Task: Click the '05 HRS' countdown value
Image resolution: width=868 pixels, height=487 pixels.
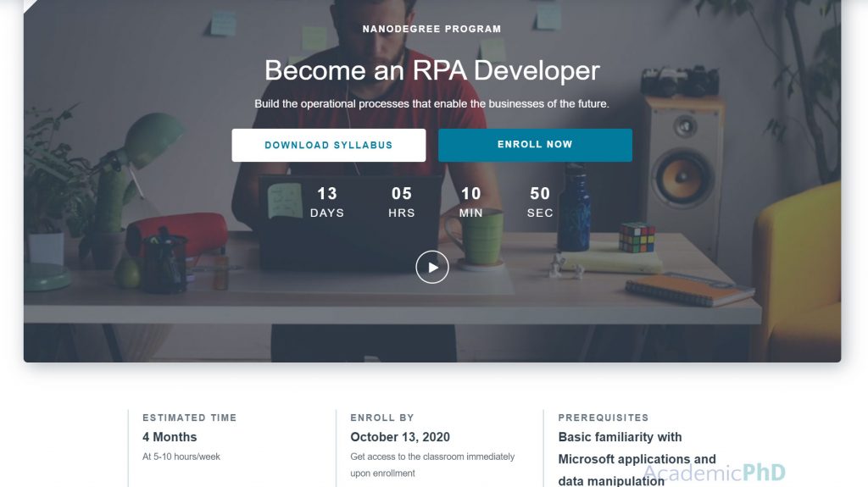Action: (x=402, y=202)
